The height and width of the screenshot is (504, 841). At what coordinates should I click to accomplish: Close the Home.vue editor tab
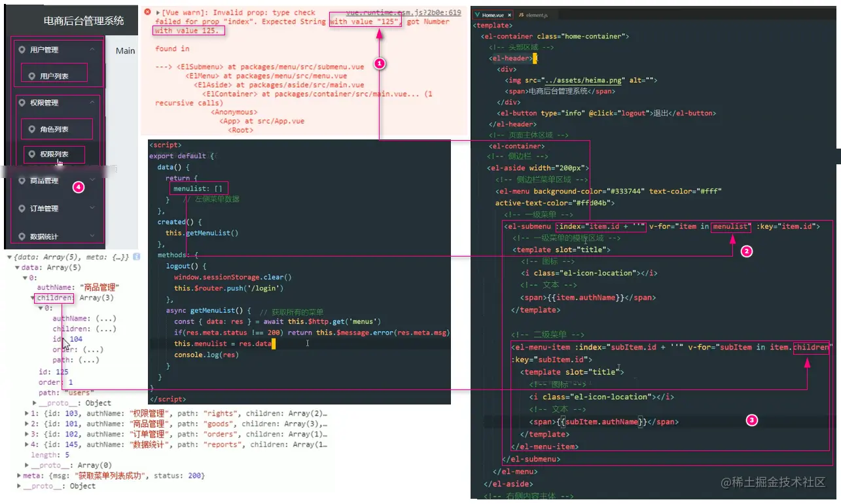point(509,14)
